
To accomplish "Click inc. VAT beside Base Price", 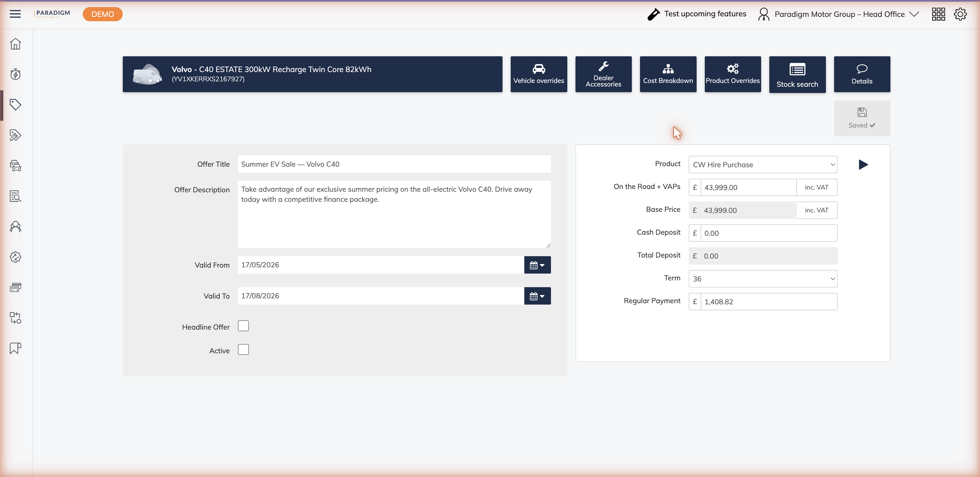I will (817, 210).
